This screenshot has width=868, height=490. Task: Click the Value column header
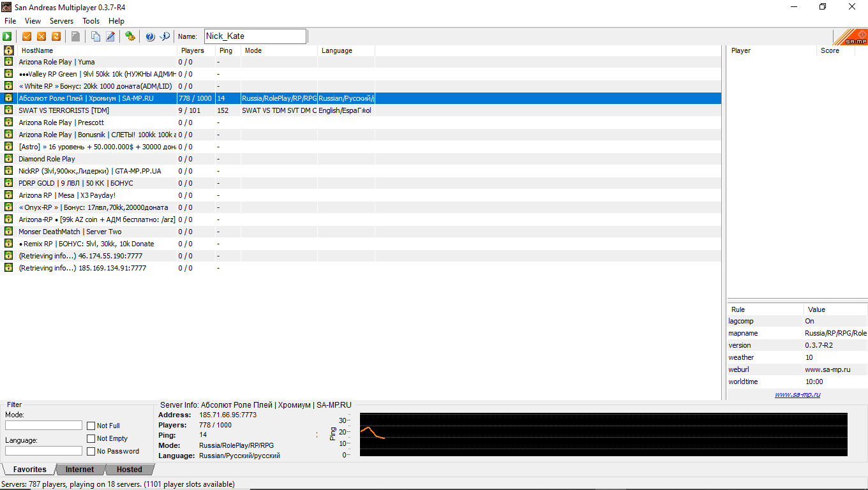coord(835,309)
